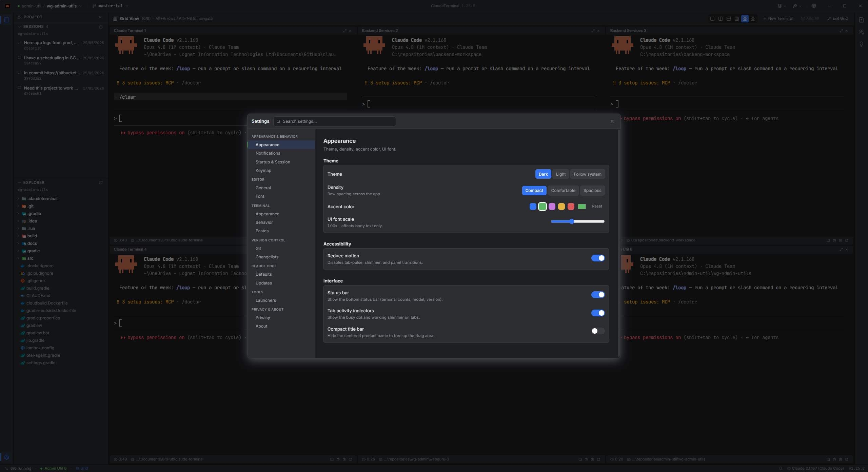Toggle Reduce motion switch

598,258
